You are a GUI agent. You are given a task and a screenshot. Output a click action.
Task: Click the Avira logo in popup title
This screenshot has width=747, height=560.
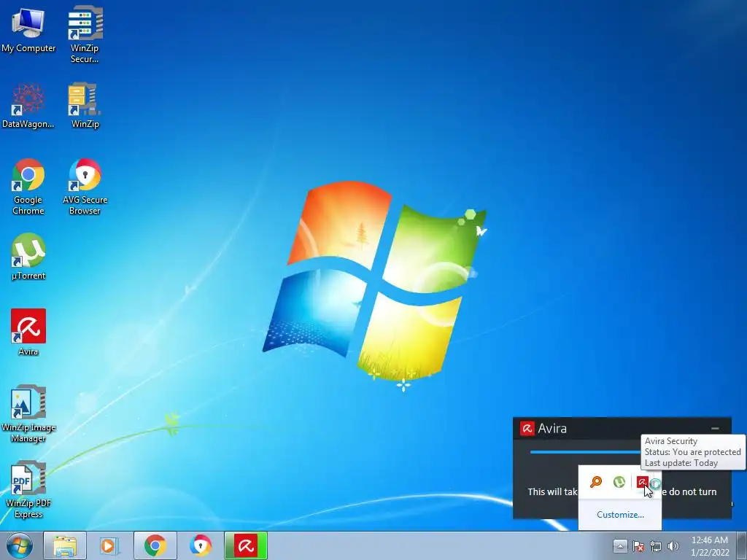[527, 428]
